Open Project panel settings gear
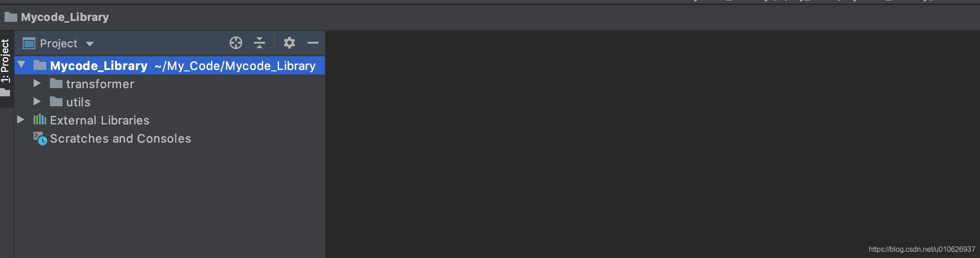Viewport: 980px width, 258px height. click(289, 43)
